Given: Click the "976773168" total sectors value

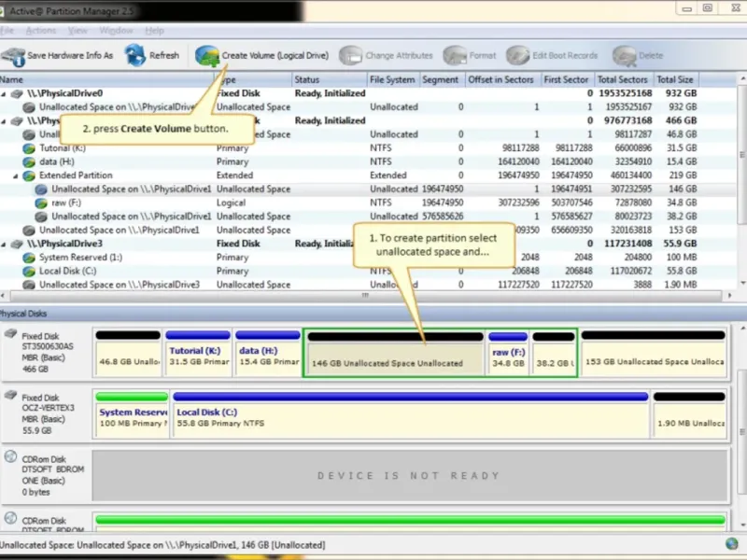Looking at the screenshot, I should click(627, 121).
